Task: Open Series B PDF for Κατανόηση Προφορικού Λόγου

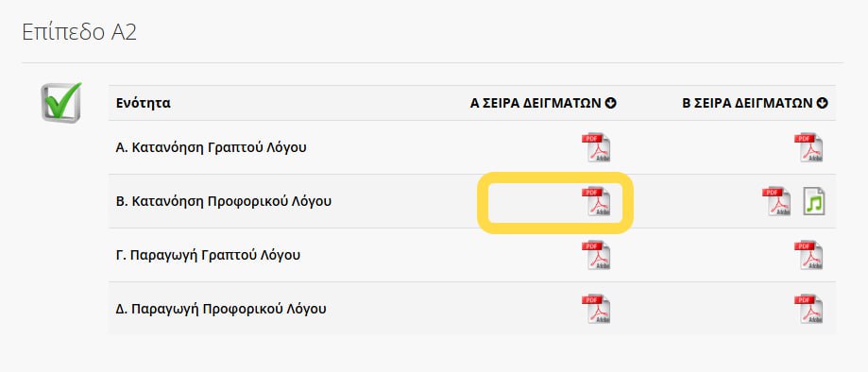Action: [776, 201]
